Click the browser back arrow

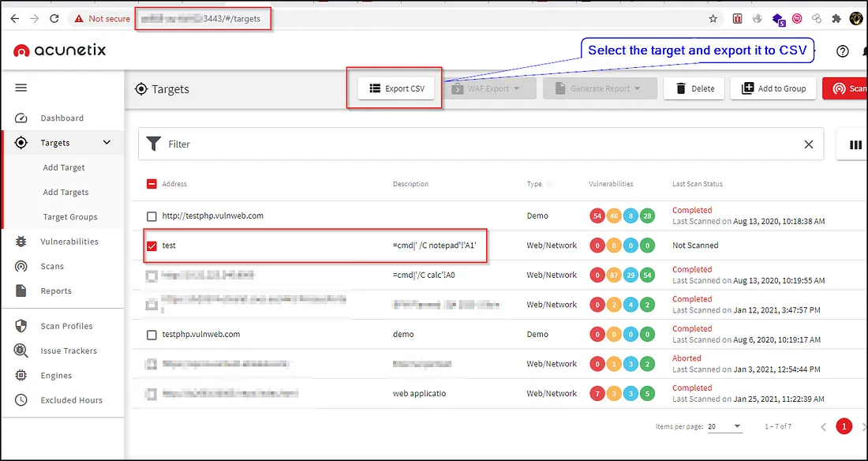pyautogui.click(x=14, y=18)
